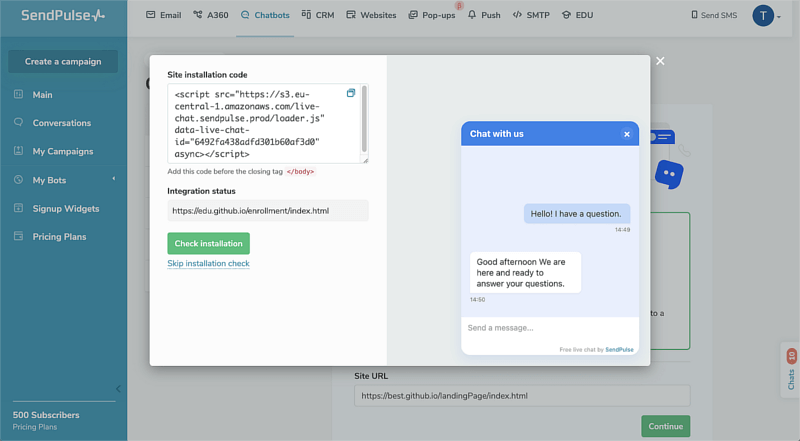Screen dimensions: 800x441
Task: Close the installation code dialog
Action: coord(660,62)
